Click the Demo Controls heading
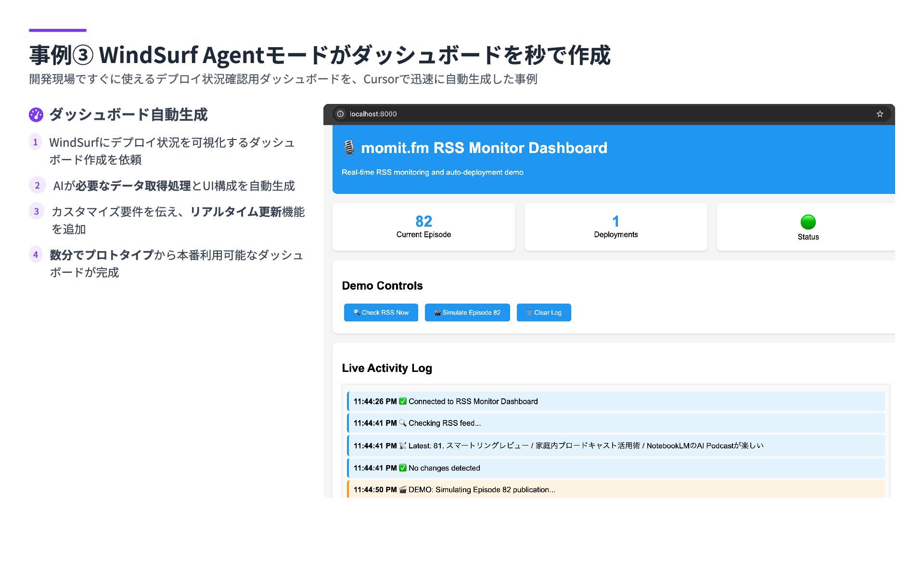 tap(382, 286)
